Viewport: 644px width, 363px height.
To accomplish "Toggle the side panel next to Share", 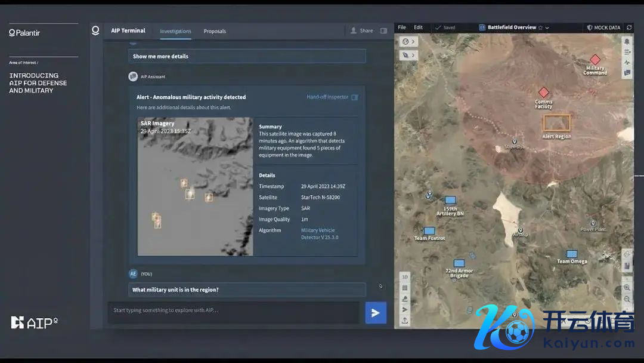I will (383, 30).
